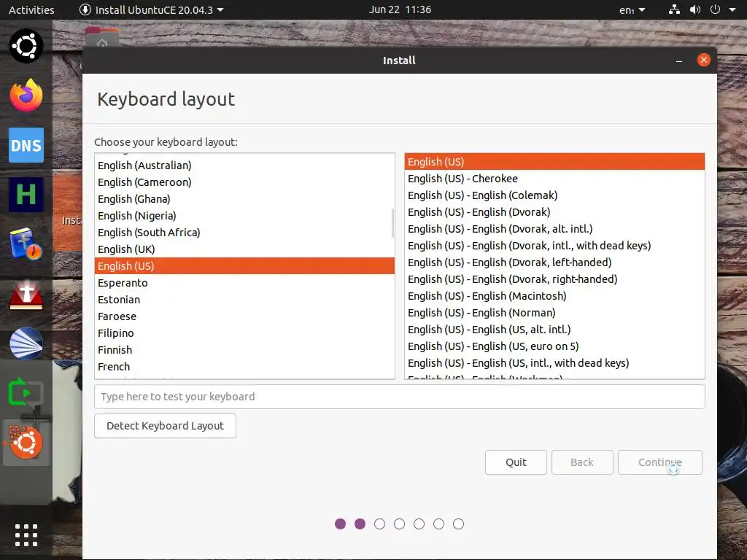Select English (US, euro on 5) variant
The image size is (747, 560).
[x=554, y=346]
